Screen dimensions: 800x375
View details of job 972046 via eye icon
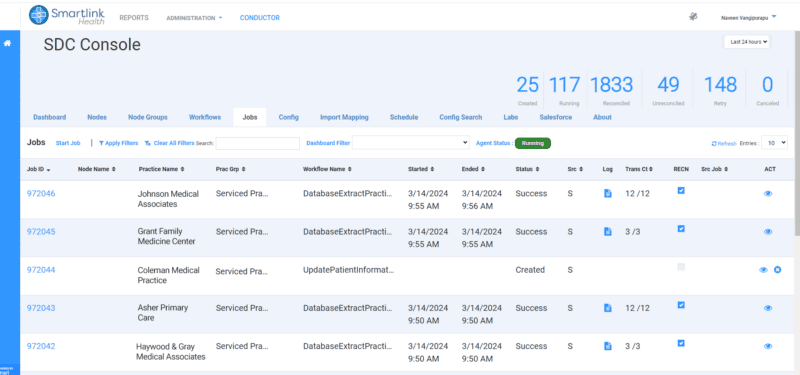[x=768, y=193]
